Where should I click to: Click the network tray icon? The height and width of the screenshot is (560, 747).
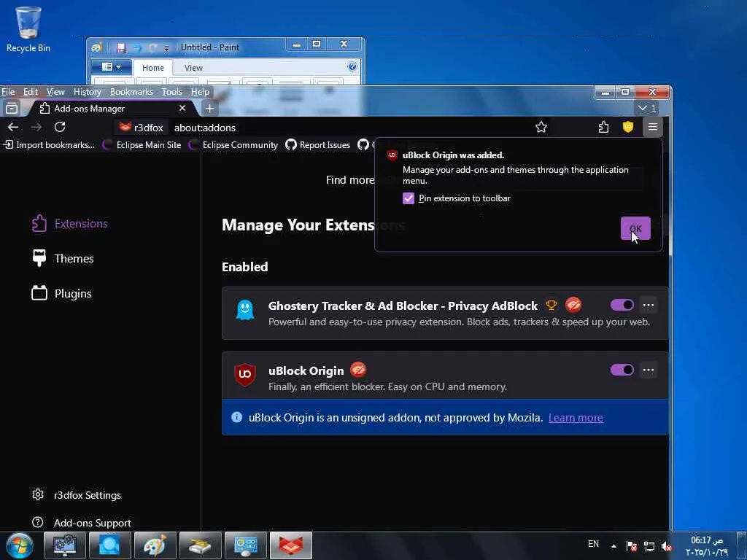(649, 546)
